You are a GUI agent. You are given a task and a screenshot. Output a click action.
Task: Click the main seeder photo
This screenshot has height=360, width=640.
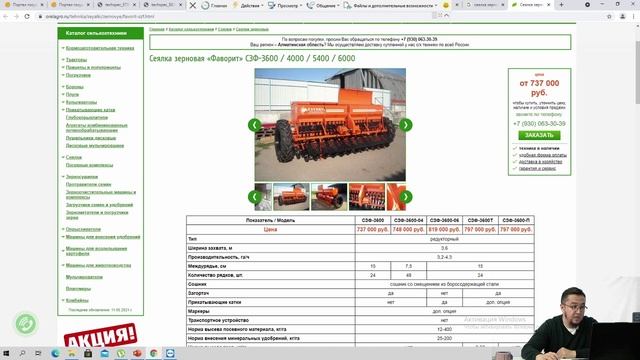click(330, 125)
